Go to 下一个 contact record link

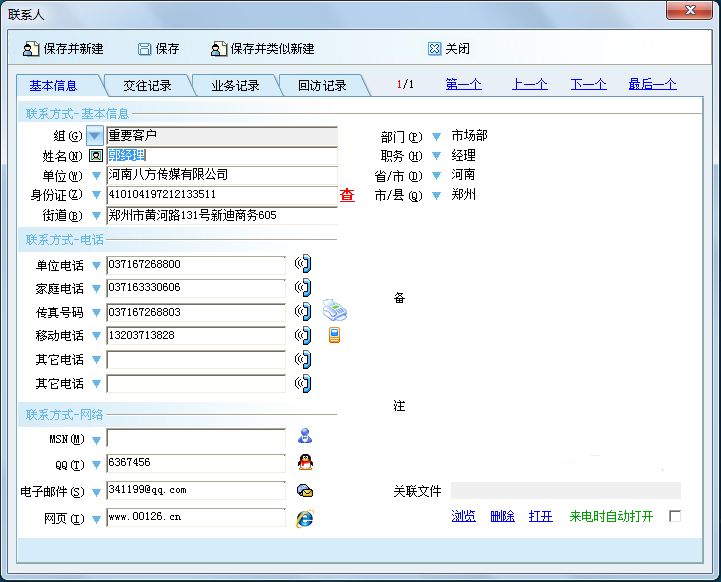(588, 84)
